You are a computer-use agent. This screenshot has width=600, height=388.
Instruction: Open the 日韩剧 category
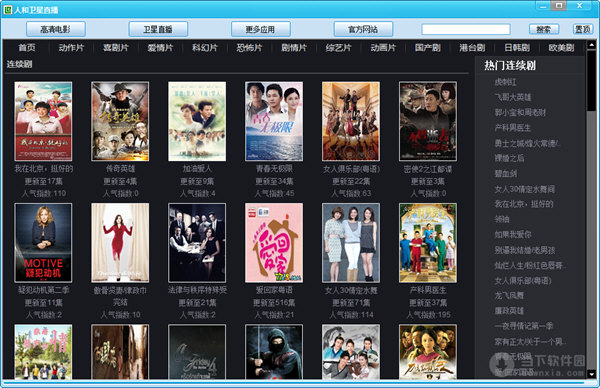tap(517, 48)
